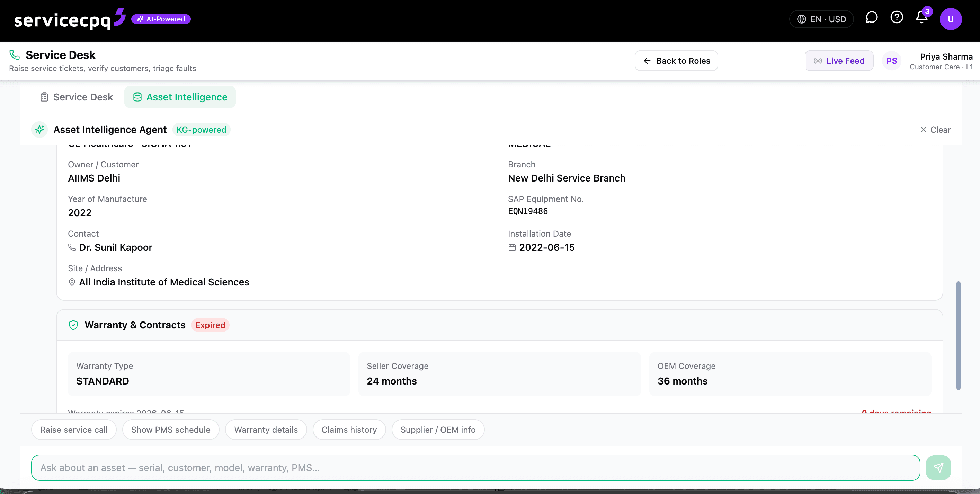Image resolution: width=980 pixels, height=494 pixels.
Task: Focus the Ask about an asset input
Action: tap(475, 467)
